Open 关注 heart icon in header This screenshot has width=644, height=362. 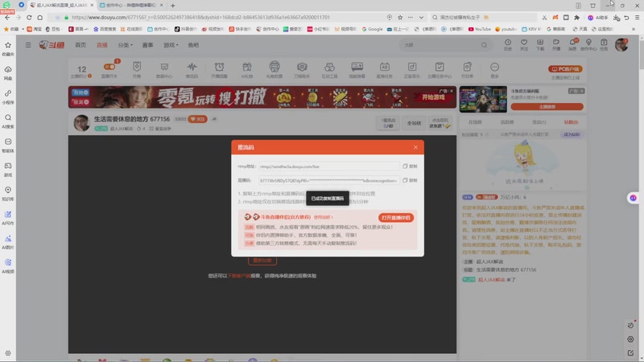524,45
